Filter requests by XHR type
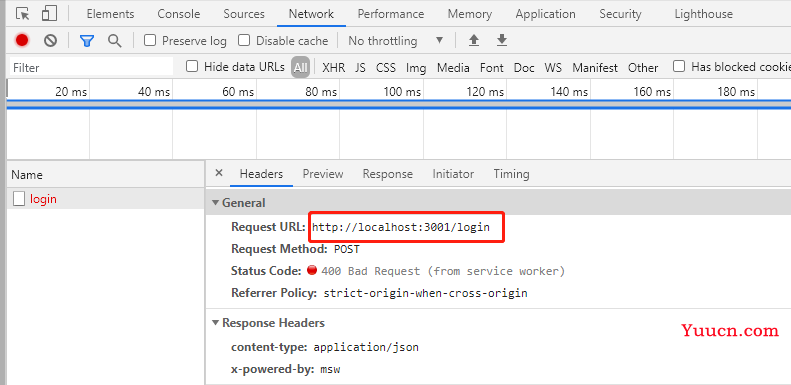 (333, 67)
